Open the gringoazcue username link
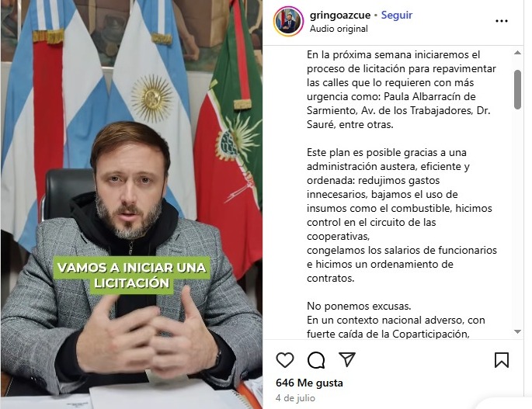This screenshot has width=532, height=409. [340, 15]
